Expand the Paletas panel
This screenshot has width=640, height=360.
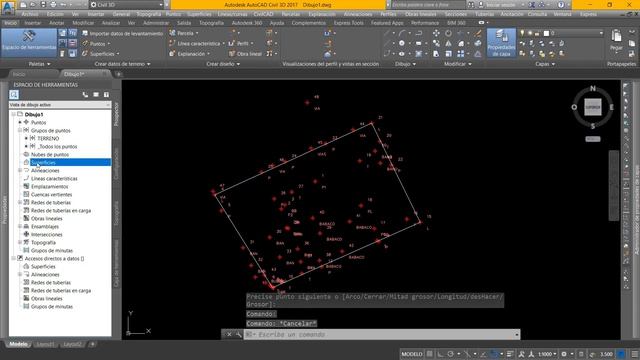(x=39, y=64)
